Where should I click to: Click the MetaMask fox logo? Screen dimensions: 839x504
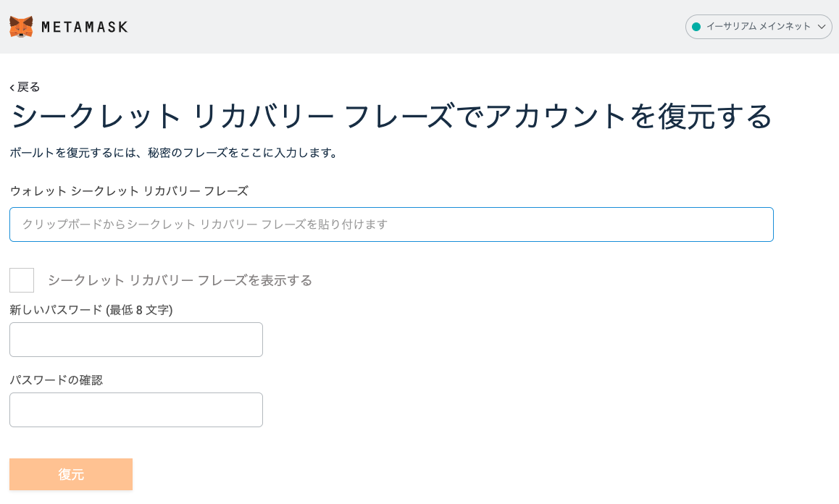(21, 27)
